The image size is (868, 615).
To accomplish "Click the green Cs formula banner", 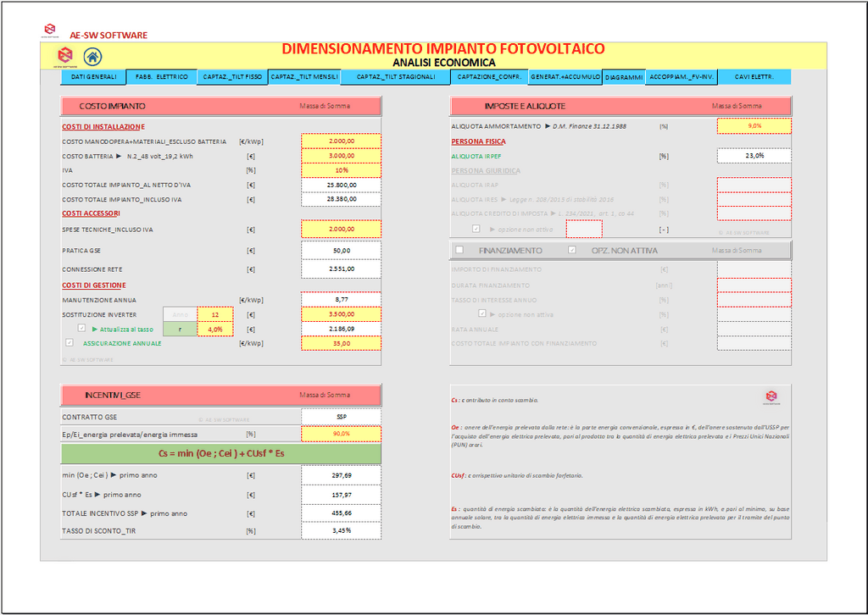I will pyautogui.click(x=220, y=453).
